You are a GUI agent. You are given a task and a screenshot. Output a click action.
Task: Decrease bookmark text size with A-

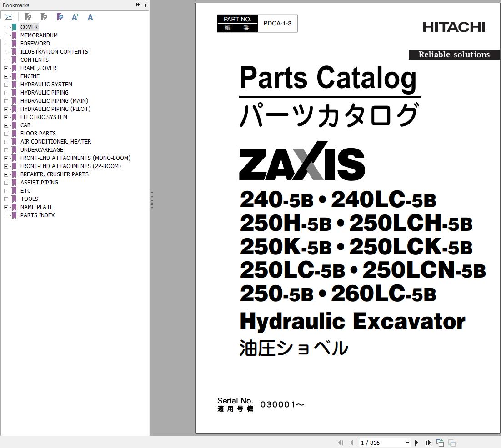[91, 17]
